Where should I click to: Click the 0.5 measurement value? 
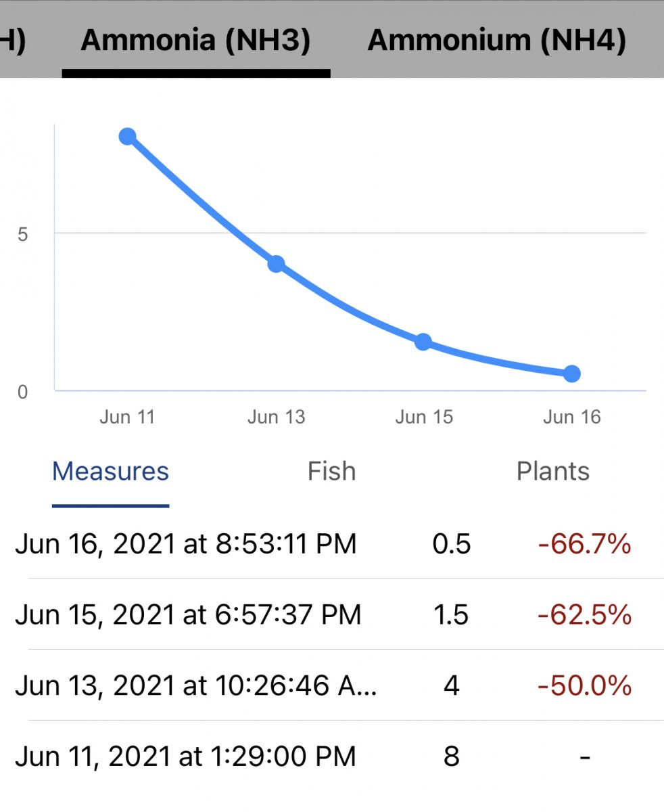coord(451,544)
